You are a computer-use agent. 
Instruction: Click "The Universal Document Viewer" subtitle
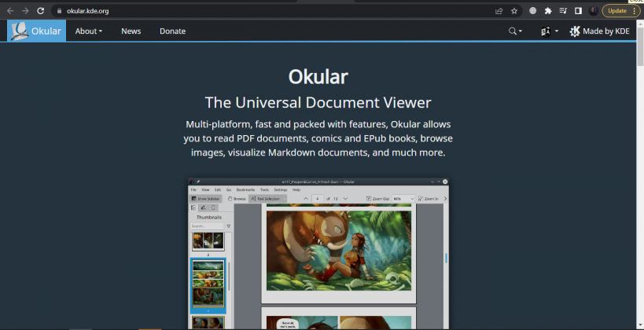tap(318, 103)
